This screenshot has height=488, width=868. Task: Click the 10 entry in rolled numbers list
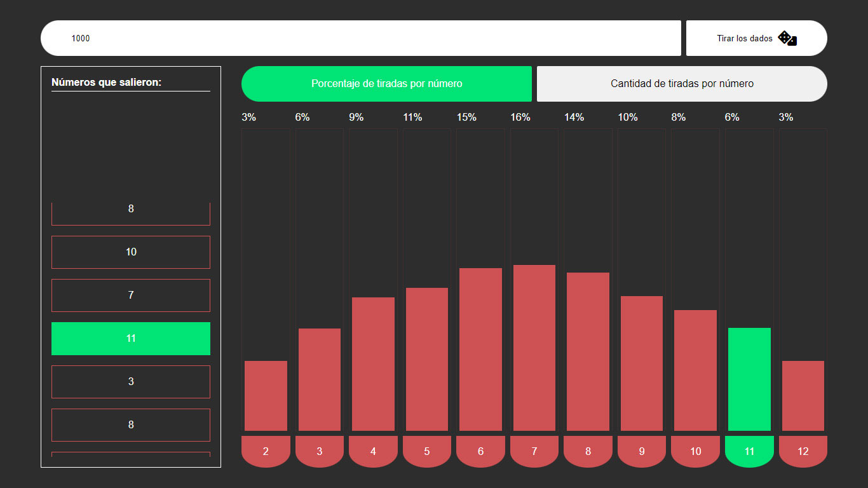pos(131,252)
